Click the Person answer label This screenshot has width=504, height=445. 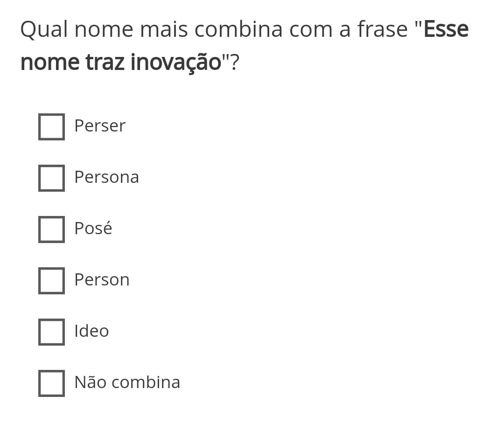pyautogui.click(x=102, y=279)
